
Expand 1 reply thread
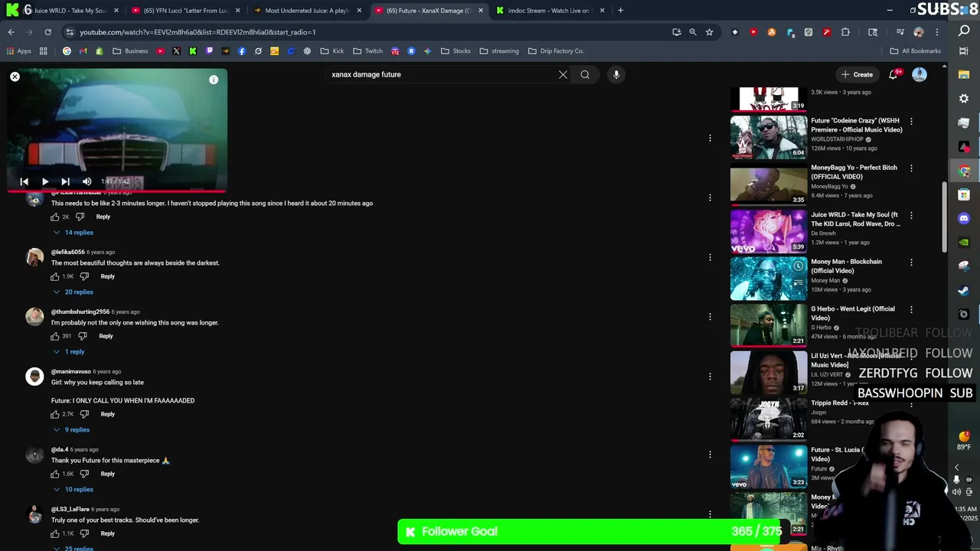click(x=69, y=351)
